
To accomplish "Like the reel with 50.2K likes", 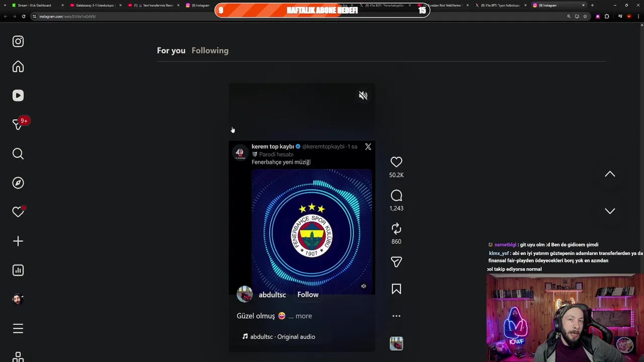I will pos(396,162).
